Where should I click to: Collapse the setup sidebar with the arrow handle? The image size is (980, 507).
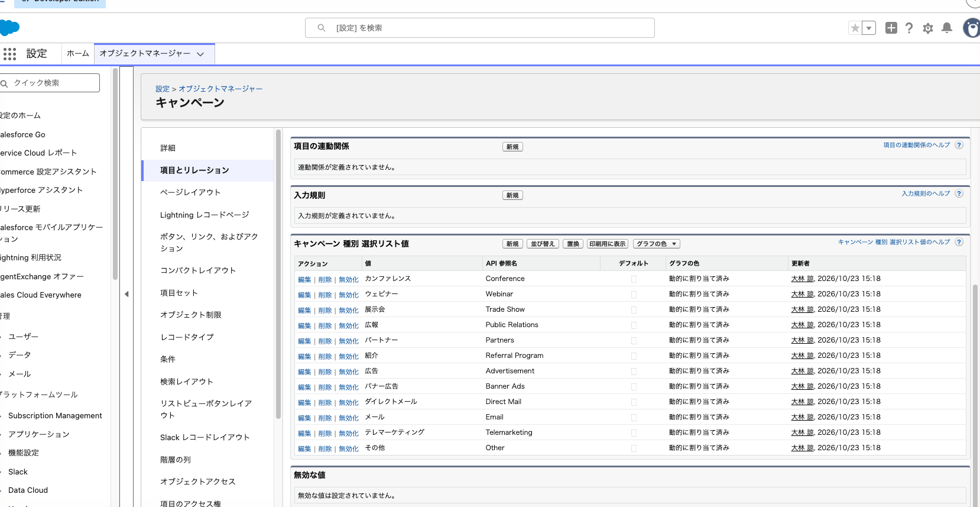pyautogui.click(x=126, y=294)
